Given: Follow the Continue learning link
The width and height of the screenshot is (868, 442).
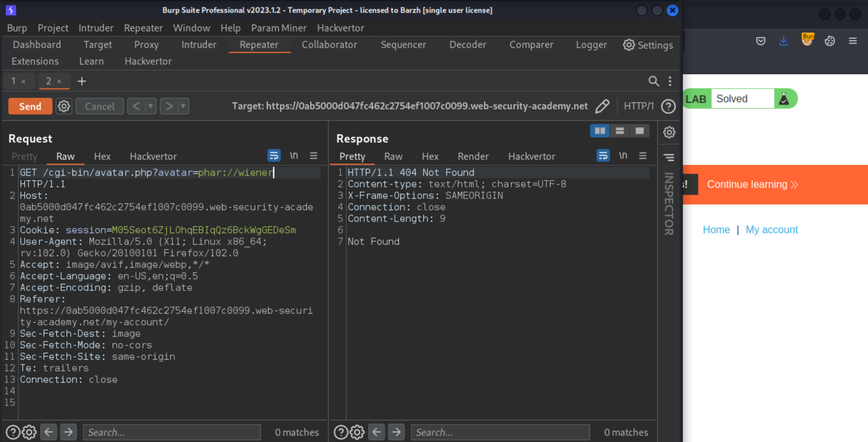Looking at the screenshot, I should coord(752,185).
